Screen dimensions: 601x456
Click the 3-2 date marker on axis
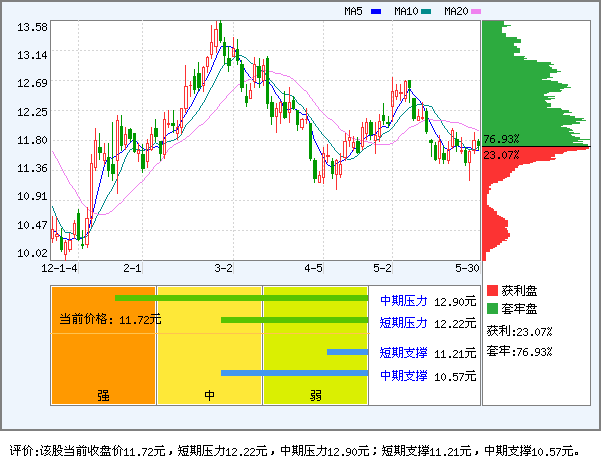224,269
